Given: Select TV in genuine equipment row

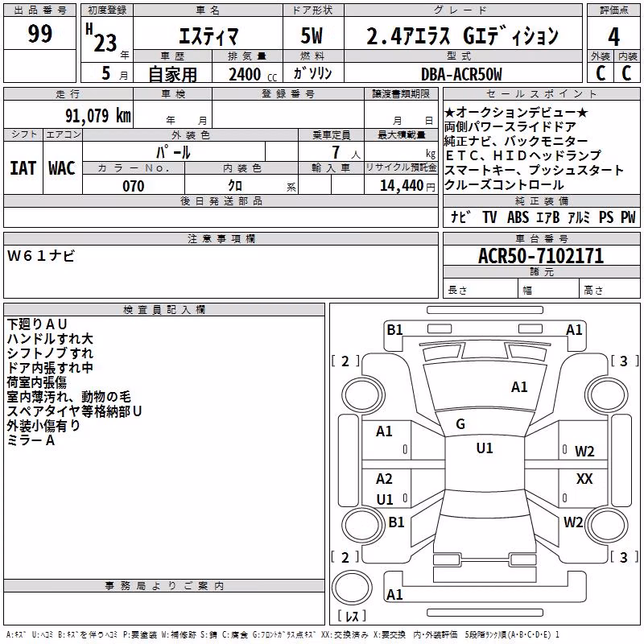Looking at the screenshot, I should click(489, 217).
